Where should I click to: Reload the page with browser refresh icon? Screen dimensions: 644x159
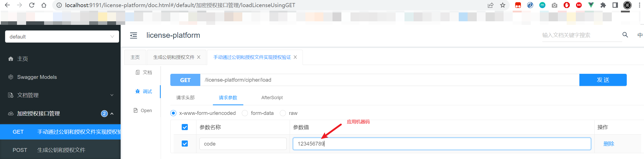point(32,5)
